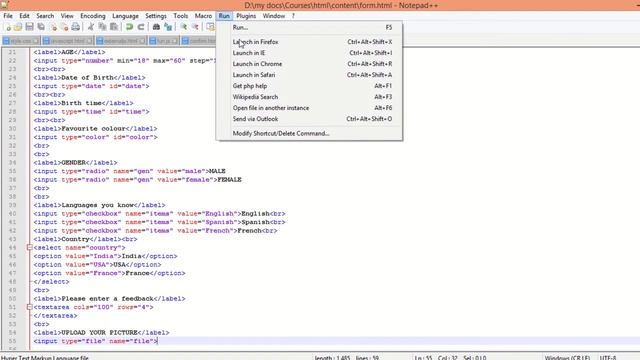Open the View menu

[67, 16]
